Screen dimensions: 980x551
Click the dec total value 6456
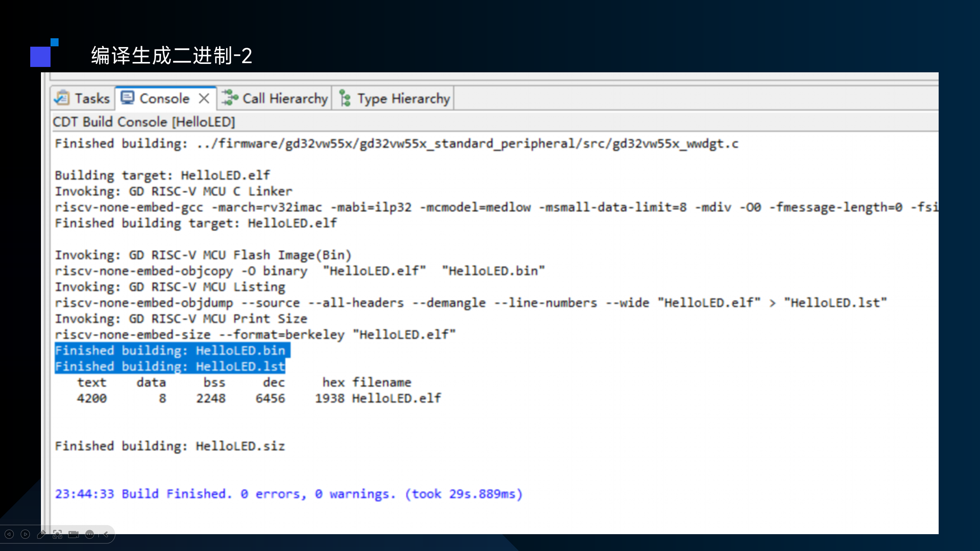coord(270,398)
